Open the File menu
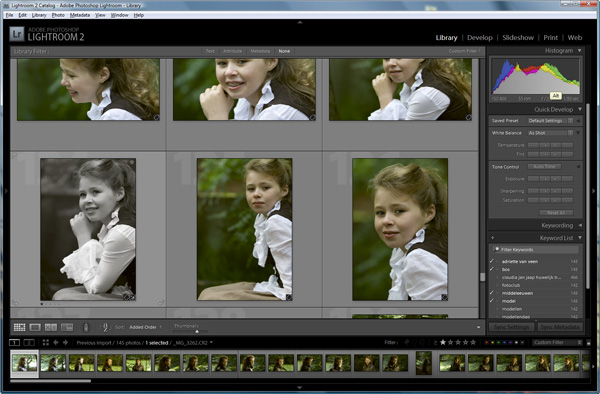The height and width of the screenshot is (394, 600). pyautogui.click(x=10, y=15)
